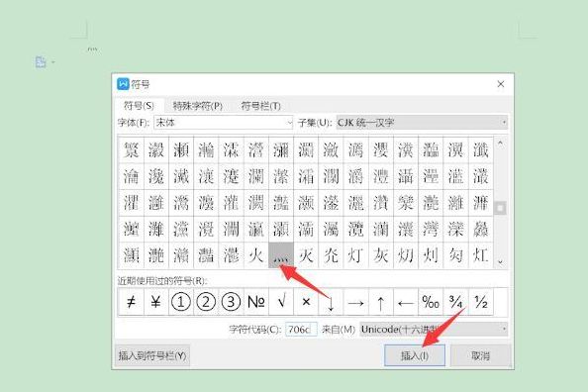Image resolution: width=588 pixels, height=392 pixels.
Task: Select the 灣 character in the grid
Action: tap(431, 230)
